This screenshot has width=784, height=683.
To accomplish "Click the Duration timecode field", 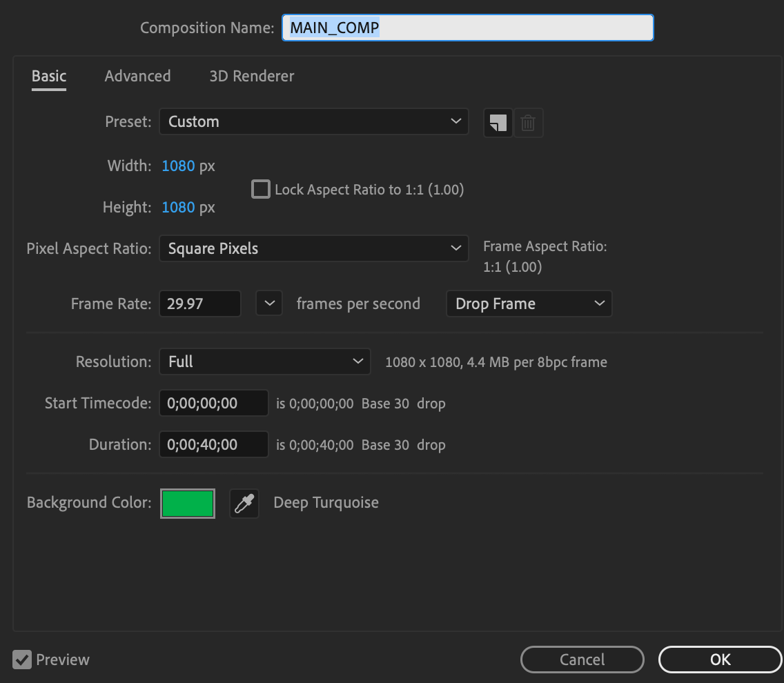I will pyautogui.click(x=213, y=444).
